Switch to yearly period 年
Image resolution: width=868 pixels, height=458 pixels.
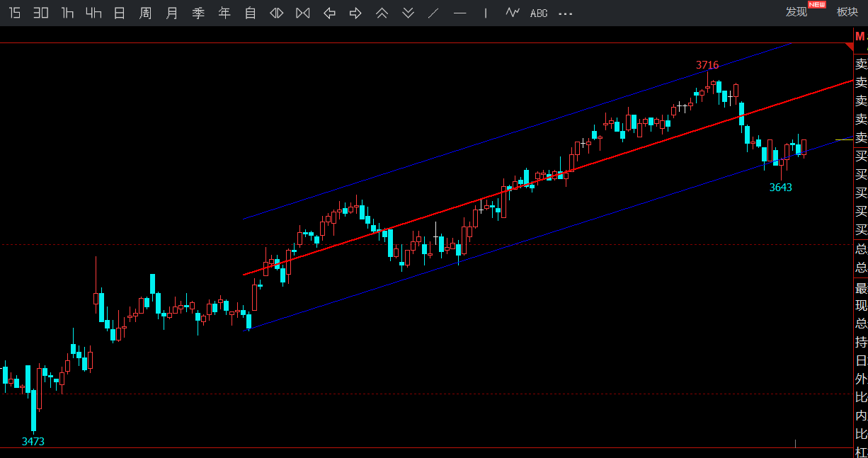224,13
